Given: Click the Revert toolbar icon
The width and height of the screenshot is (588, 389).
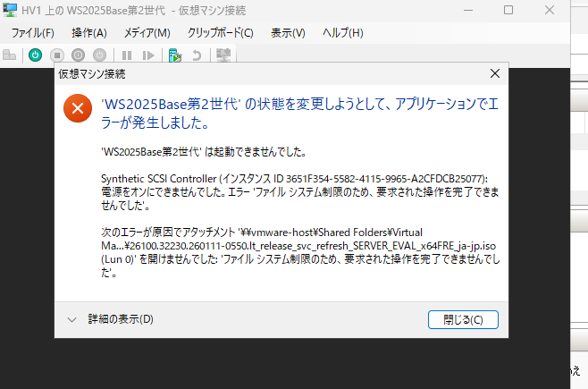Looking at the screenshot, I should coord(197,55).
